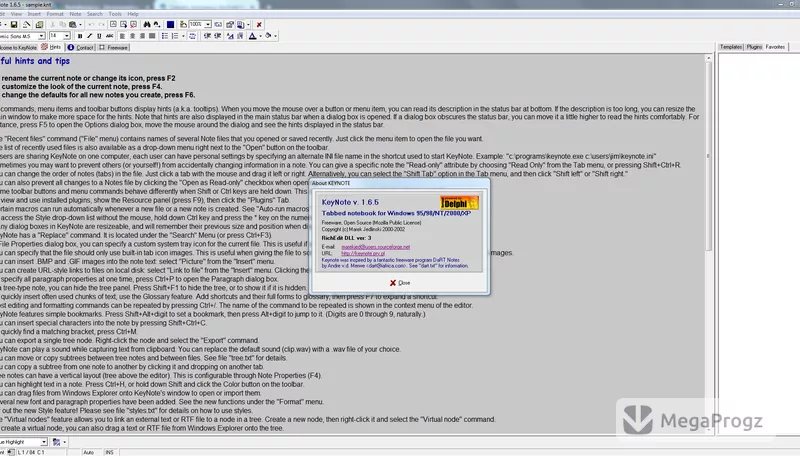Click the vertical scrollbar of the note editor

point(708,244)
